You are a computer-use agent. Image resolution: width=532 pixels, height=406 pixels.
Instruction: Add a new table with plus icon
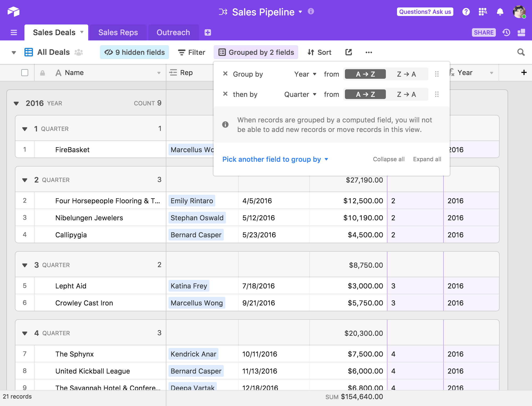tap(208, 32)
